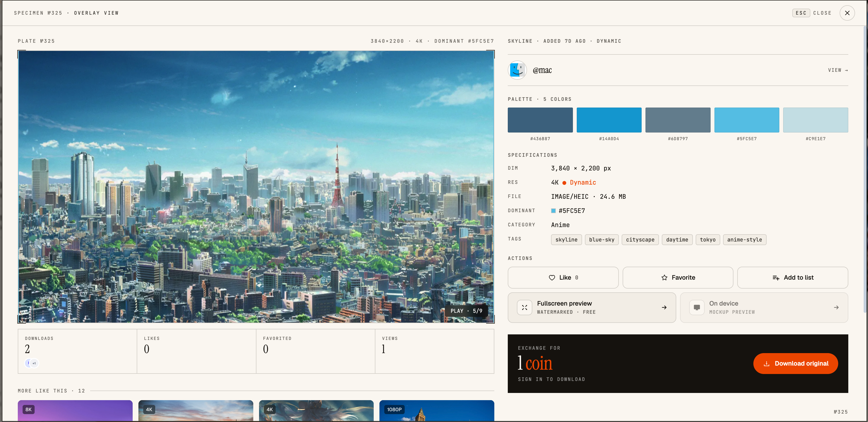The image size is (868, 422).
Task: Click the 'PLATE №325' label
Action: (36, 41)
